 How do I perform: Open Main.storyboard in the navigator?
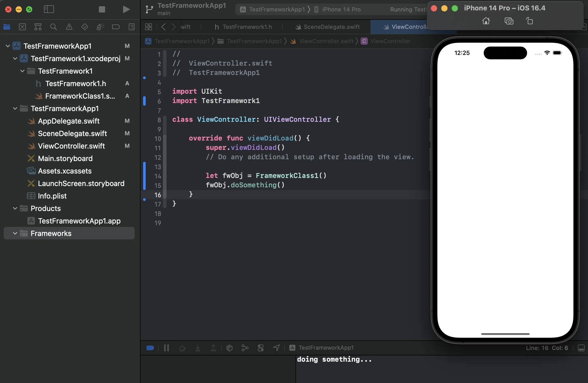[x=65, y=158]
